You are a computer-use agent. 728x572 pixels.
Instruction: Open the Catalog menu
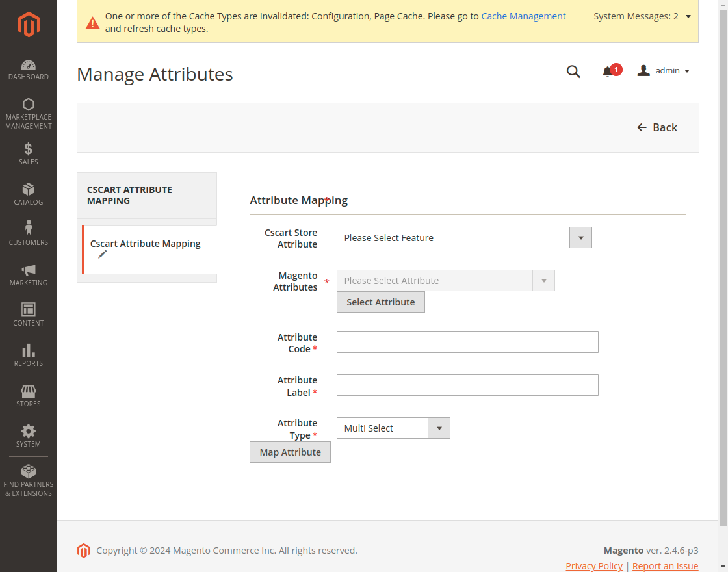click(x=29, y=194)
